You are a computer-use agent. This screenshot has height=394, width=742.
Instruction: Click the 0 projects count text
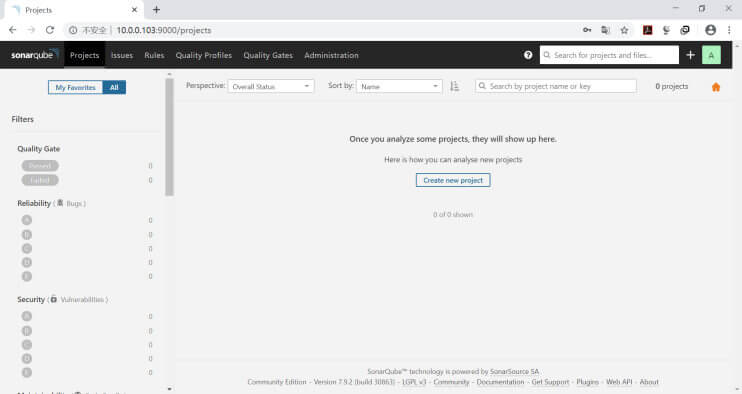coord(671,86)
